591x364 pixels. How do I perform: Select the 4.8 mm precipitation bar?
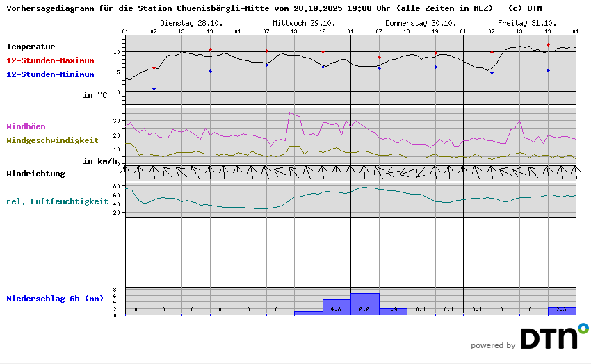(337, 307)
